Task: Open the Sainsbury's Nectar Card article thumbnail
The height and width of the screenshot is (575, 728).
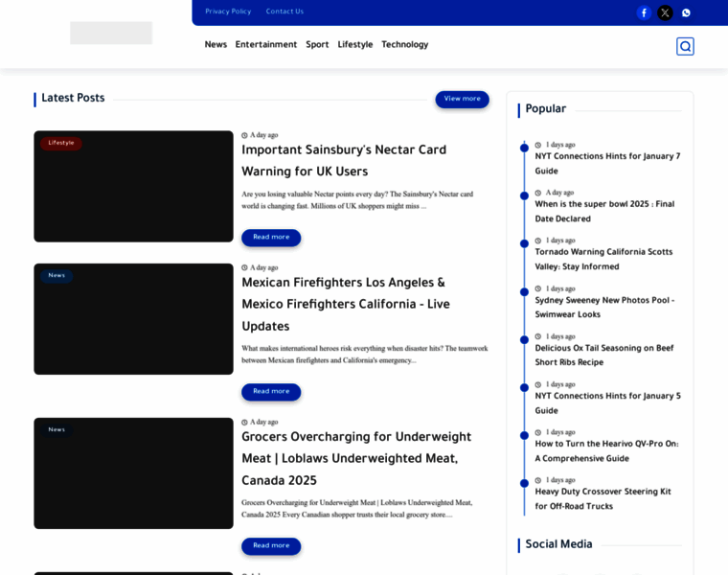Action: tap(133, 187)
